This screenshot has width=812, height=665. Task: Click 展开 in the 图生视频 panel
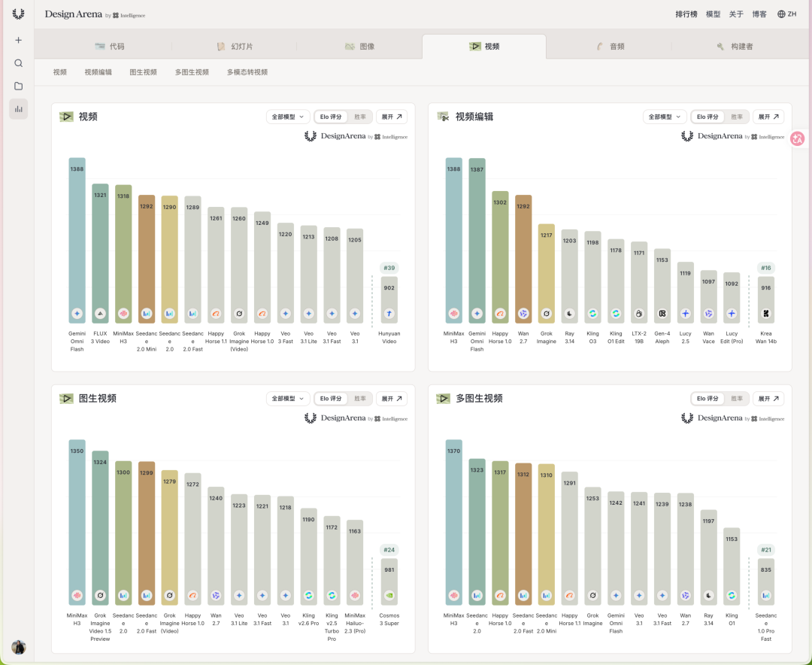tap(392, 399)
